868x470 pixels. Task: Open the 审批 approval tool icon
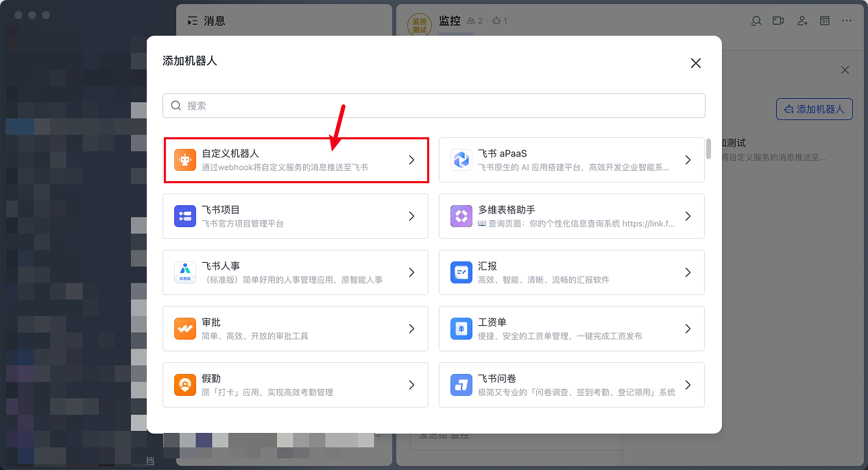(184, 329)
